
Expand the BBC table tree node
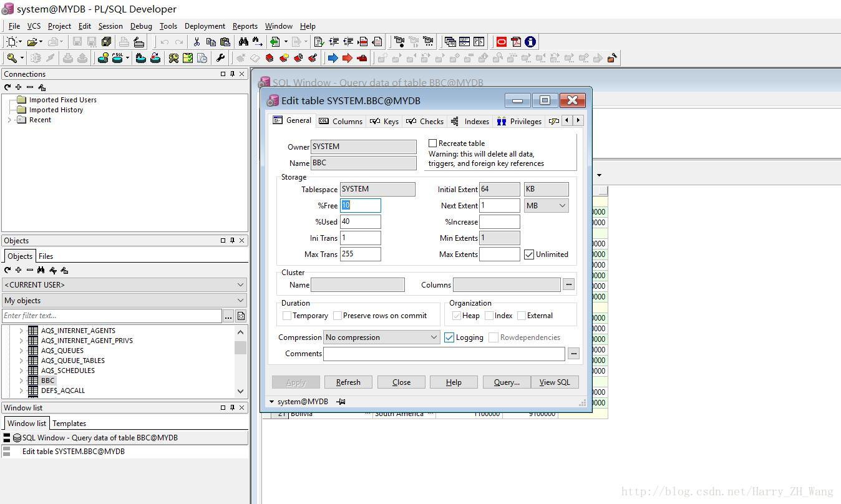[x=21, y=380]
